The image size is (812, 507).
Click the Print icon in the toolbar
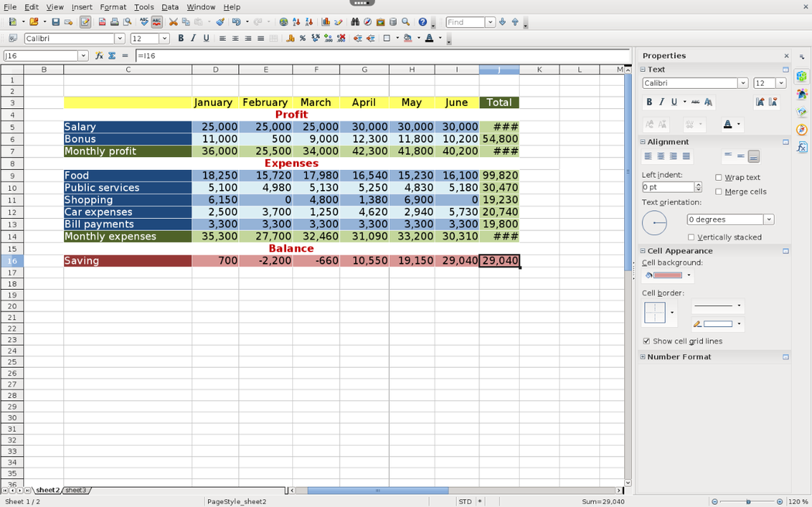tap(114, 22)
